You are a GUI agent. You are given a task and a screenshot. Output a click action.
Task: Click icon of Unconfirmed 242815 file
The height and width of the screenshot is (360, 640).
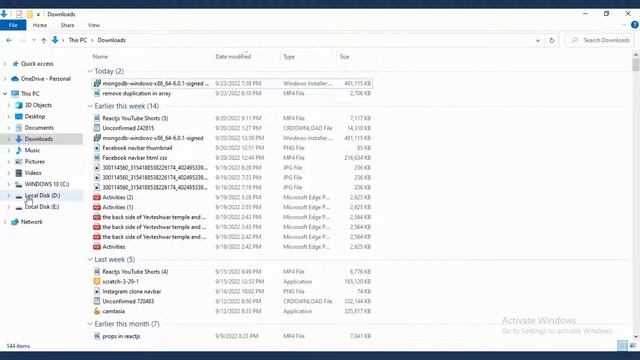pos(97,128)
